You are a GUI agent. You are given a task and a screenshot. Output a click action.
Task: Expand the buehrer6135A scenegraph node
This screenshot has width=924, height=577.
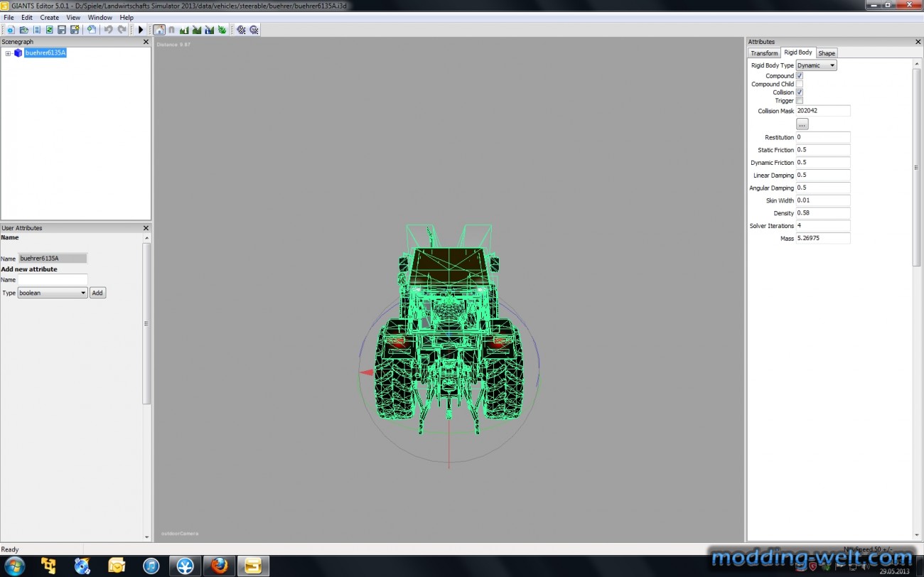tap(8, 53)
